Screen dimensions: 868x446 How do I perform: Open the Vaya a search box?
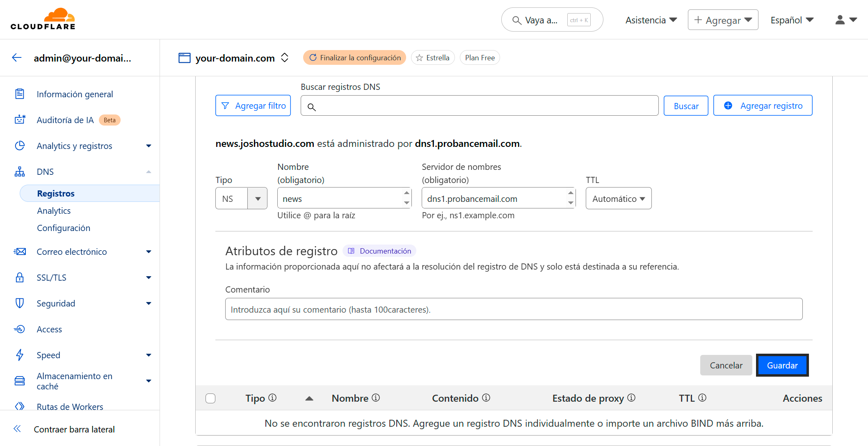click(552, 20)
